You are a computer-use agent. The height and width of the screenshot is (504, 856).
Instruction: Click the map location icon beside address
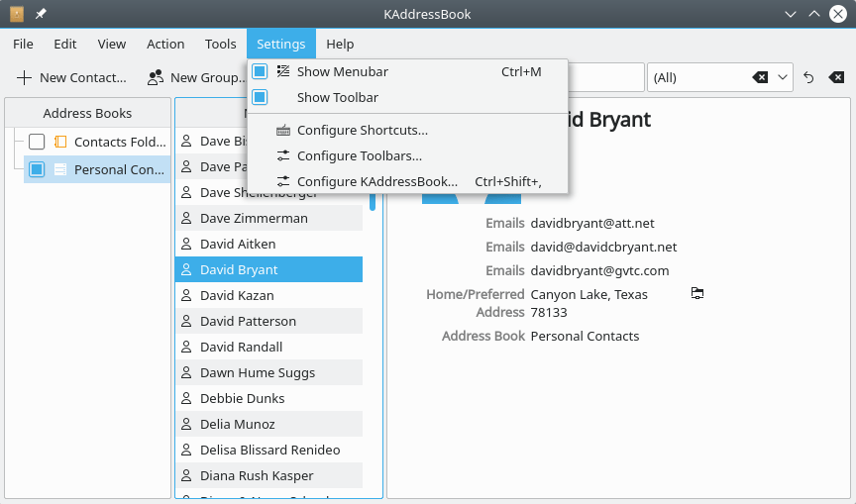(697, 293)
